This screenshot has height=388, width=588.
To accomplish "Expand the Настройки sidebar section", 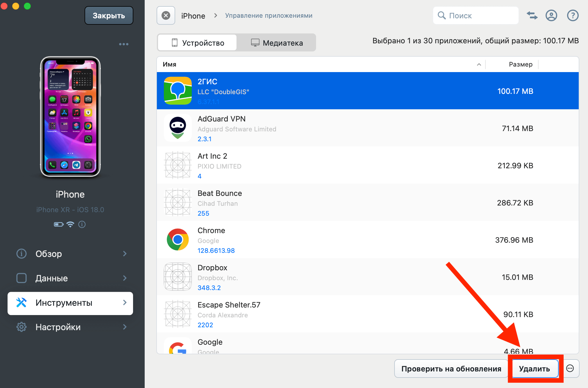I will coord(70,327).
